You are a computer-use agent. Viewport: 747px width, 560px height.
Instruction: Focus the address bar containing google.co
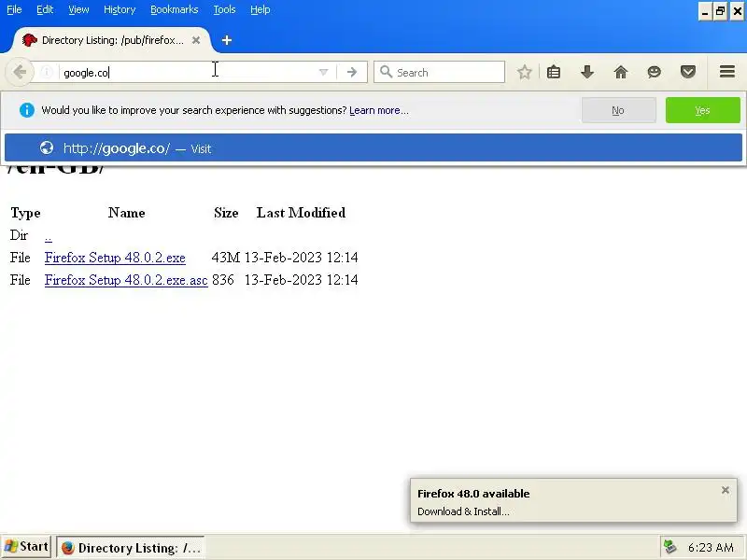click(x=189, y=73)
